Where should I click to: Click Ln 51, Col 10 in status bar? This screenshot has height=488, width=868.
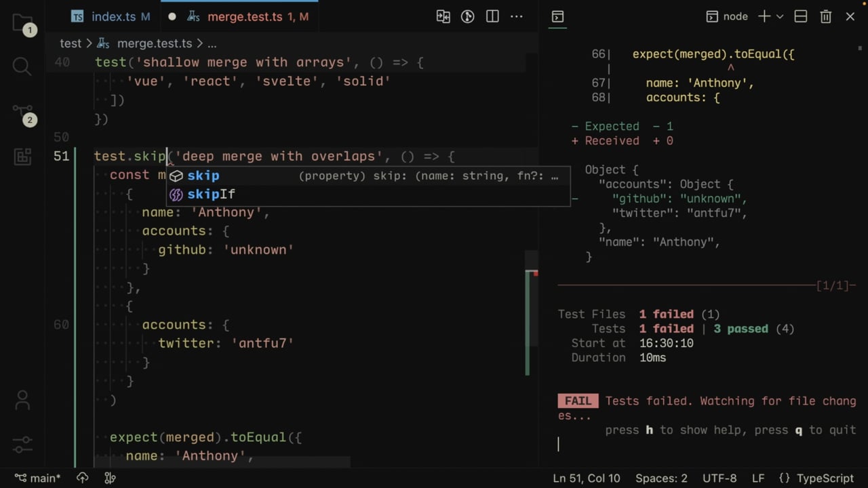(587, 478)
